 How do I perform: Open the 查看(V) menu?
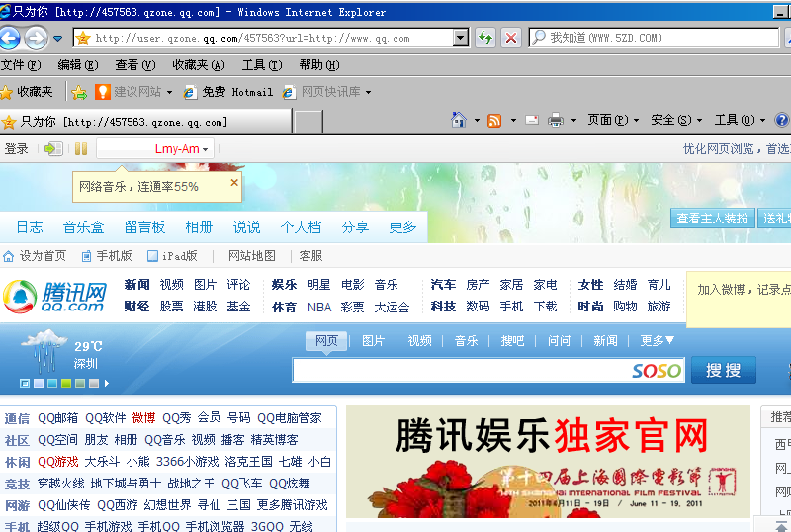coord(135,65)
